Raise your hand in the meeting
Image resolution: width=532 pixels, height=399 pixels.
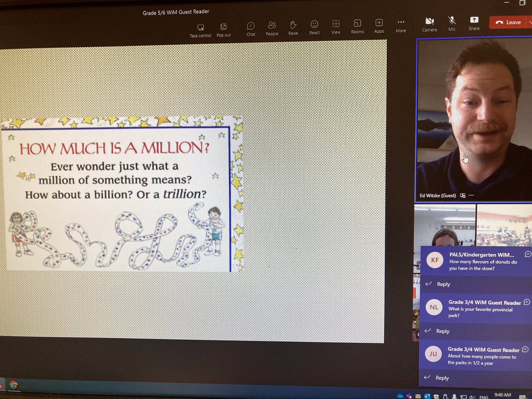click(x=293, y=28)
